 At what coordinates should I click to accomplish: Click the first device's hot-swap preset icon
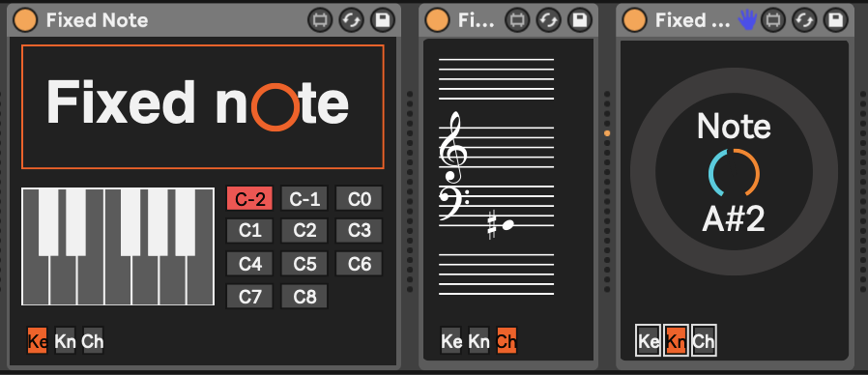point(351,20)
